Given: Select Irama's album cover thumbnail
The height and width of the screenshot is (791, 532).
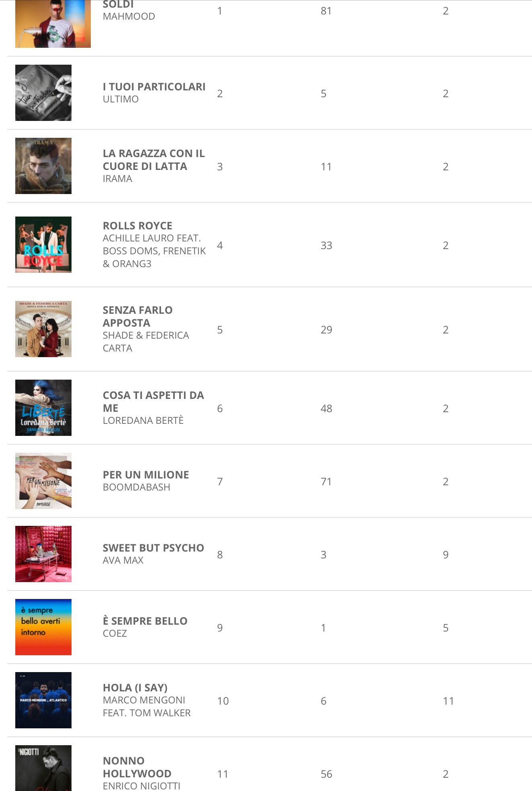Looking at the screenshot, I should [x=43, y=166].
